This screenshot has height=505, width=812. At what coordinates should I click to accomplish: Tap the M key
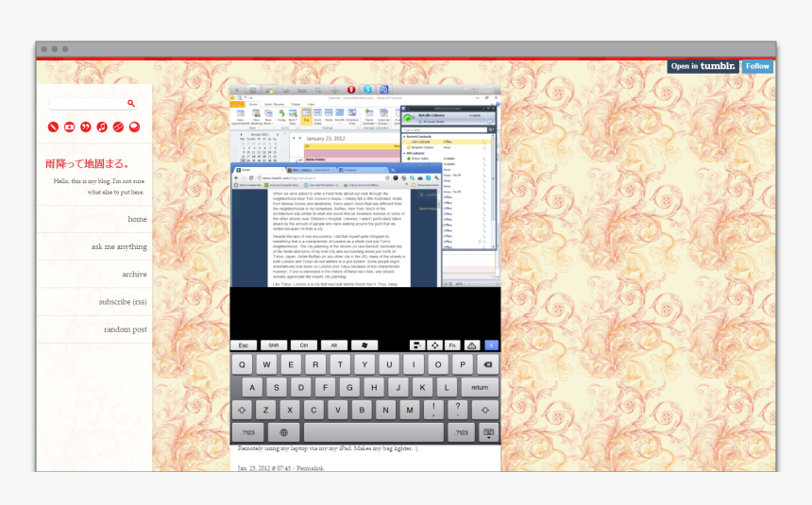[410, 411]
